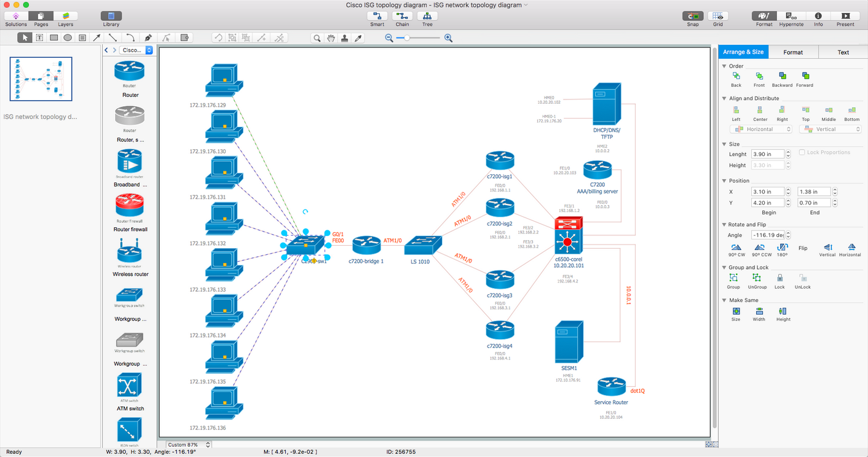This screenshot has width=868, height=457.
Task: Open the Custom 87% zoom dropdown
Action: (x=189, y=444)
